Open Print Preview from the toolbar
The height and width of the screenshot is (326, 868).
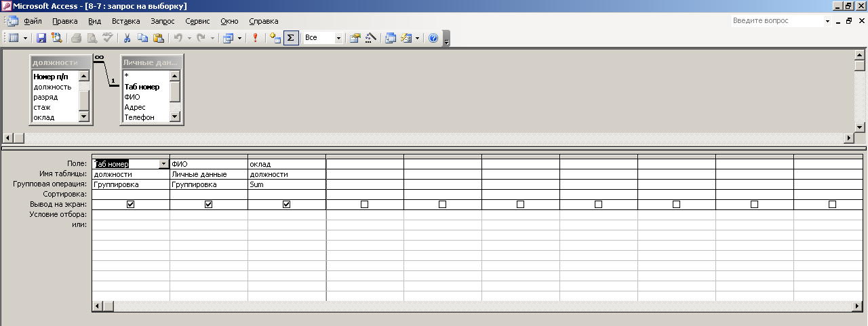(x=92, y=38)
